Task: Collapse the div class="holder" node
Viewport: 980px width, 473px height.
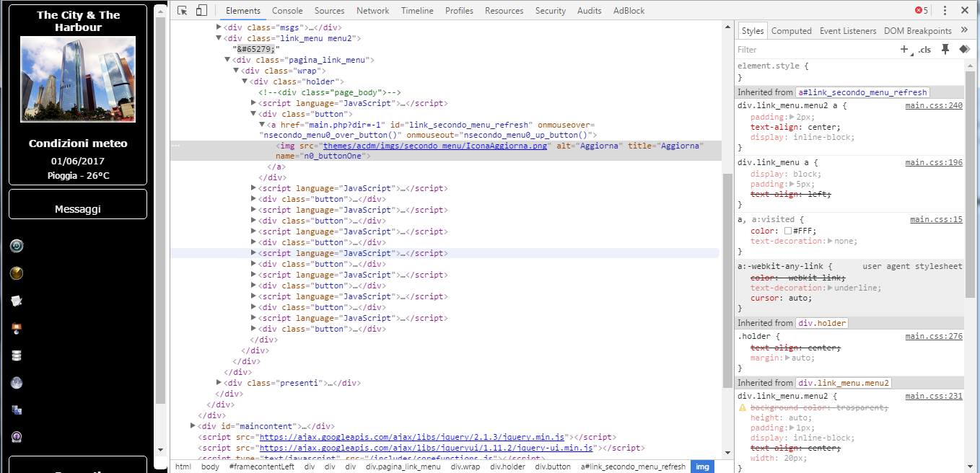Action: pos(245,81)
